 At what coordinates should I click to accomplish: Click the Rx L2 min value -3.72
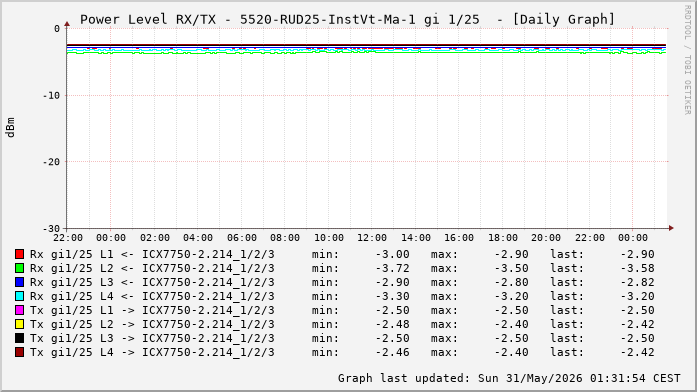click(393, 268)
